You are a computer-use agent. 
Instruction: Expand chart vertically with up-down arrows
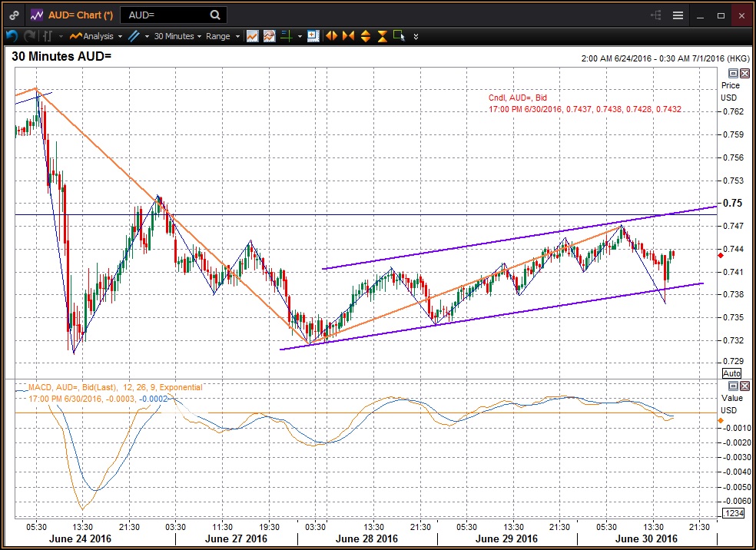click(366, 36)
